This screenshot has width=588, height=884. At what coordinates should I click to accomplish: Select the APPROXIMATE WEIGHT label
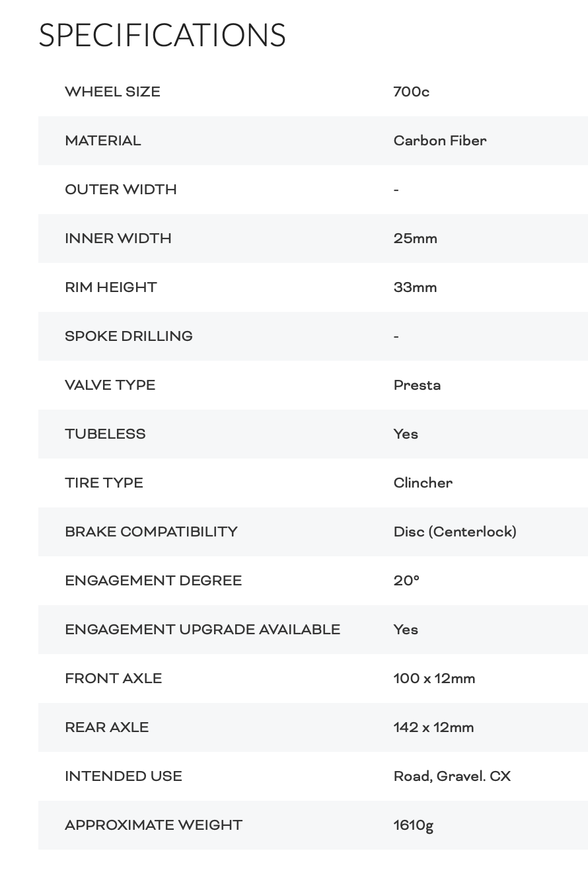click(x=154, y=825)
